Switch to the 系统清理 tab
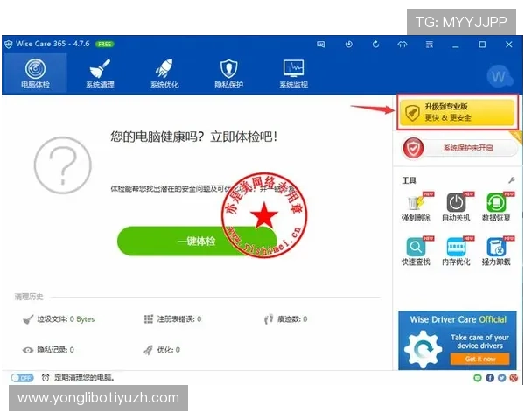Screen dimensions: 525x420 (x=100, y=73)
